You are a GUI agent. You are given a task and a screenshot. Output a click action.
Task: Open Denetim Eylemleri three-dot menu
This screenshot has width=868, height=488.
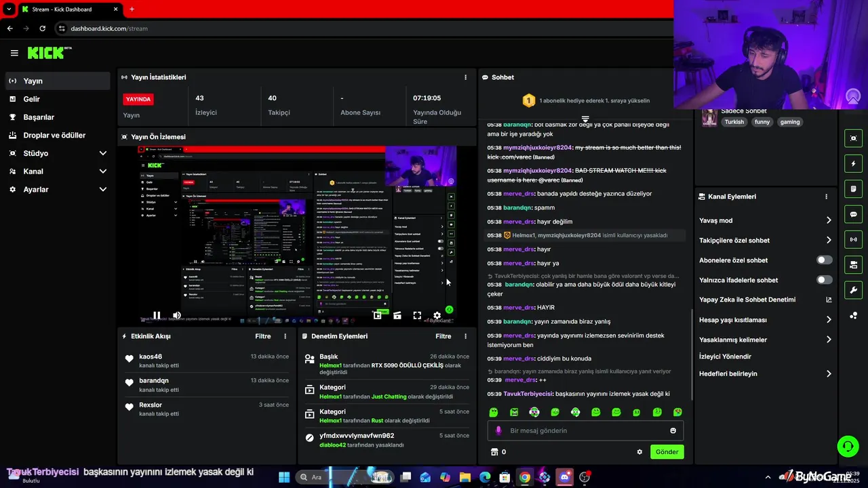pyautogui.click(x=465, y=336)
